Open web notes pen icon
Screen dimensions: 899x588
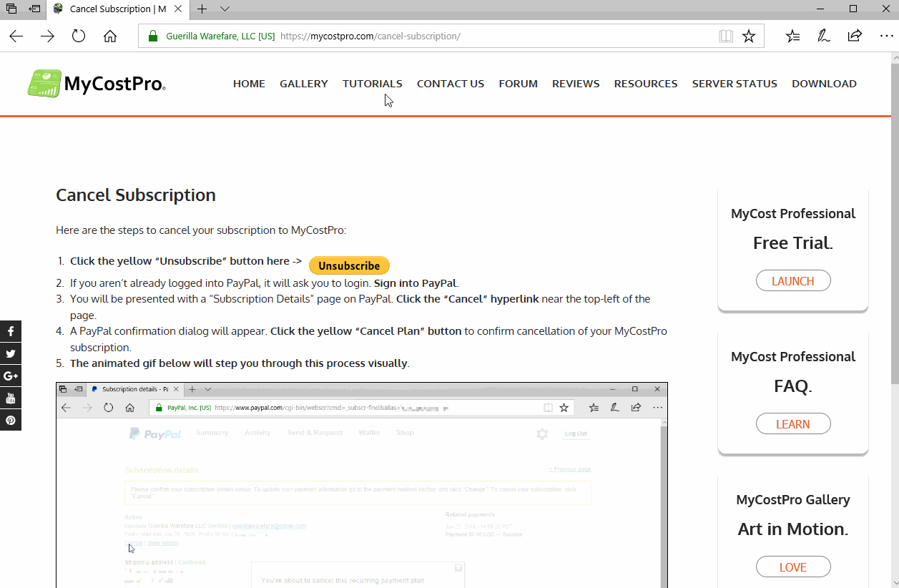coord(824,36)
